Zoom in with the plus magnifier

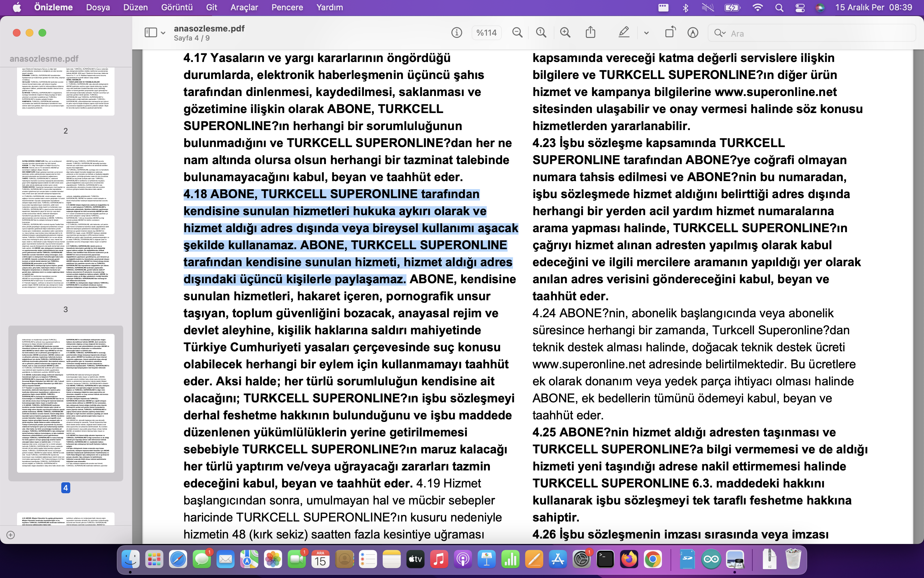pyautogui.click(x=565, y=33)
